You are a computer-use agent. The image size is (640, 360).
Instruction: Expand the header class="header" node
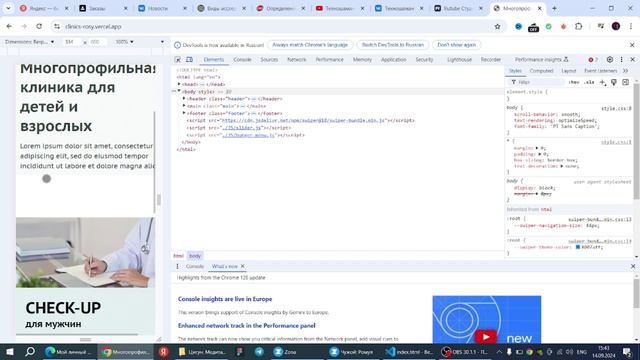coord(184,99)
